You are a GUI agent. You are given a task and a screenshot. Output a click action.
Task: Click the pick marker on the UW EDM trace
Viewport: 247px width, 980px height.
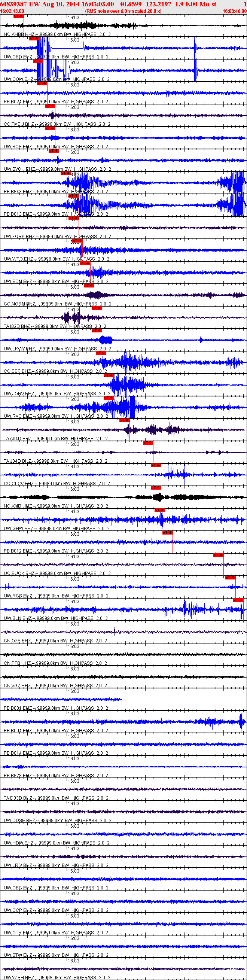[85, 263]
